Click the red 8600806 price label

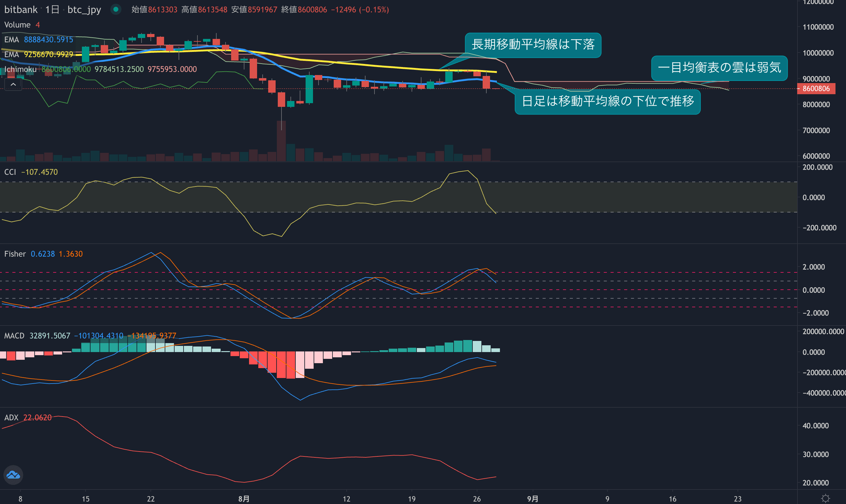pos(816,89)
